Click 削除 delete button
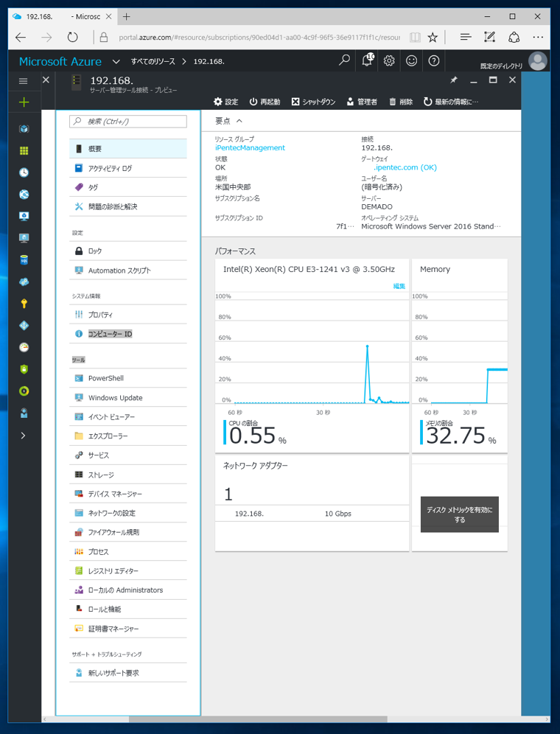The image size is (560, 734). 401,102
